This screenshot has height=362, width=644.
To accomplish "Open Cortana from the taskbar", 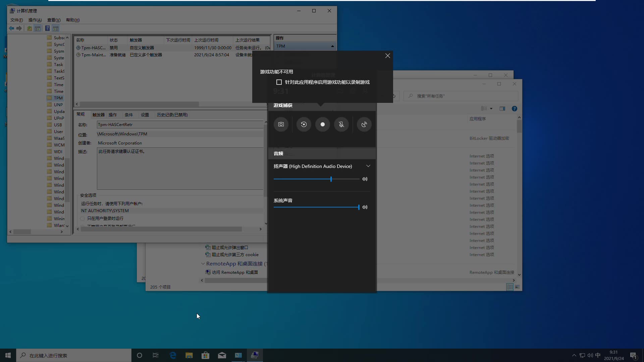I will pyautogui.click(x=140, y=355).
